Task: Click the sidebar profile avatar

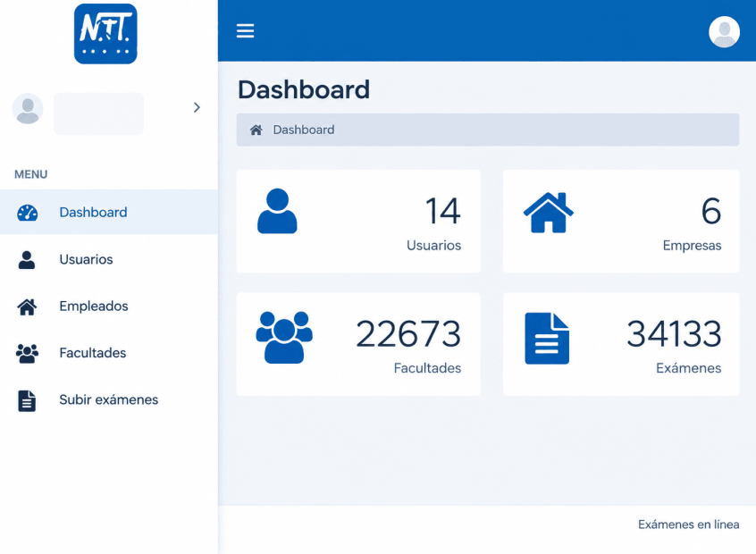Action: [28, 108]
